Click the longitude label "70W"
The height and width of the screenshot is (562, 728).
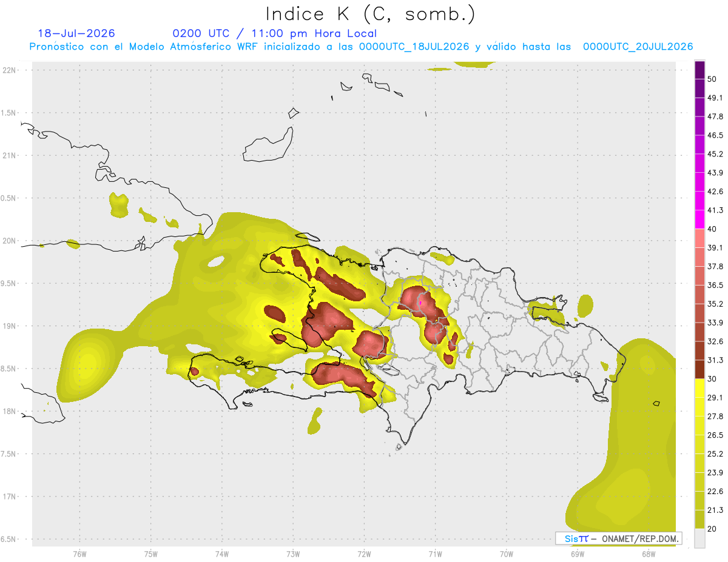(x=506, y=554)
